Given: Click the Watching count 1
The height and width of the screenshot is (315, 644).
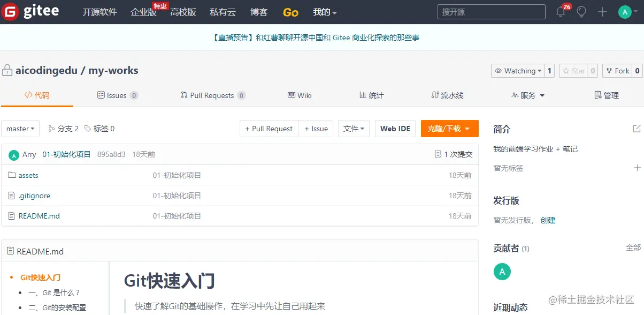Looking at the screenshot, I should coord(549,71).
